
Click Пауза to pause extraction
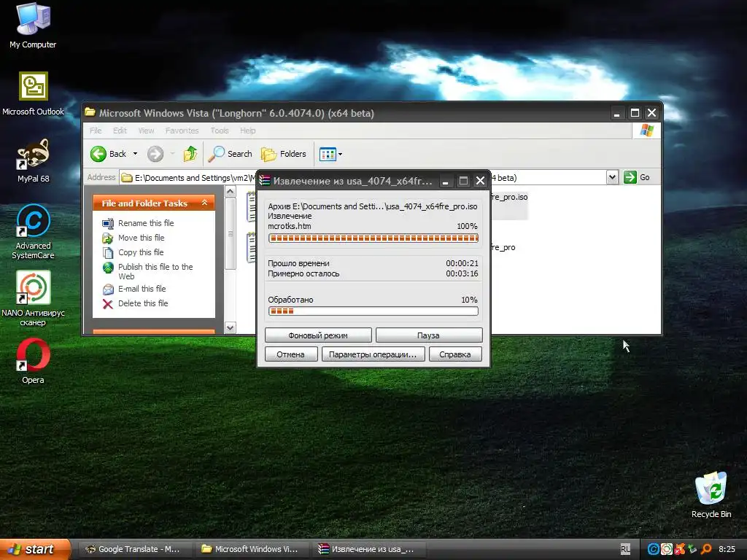428,335
